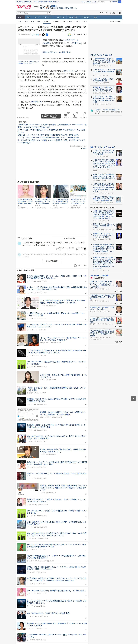Click コメントを書く button
Viewport: 138px width, 644px height.
tap(69, 238)
